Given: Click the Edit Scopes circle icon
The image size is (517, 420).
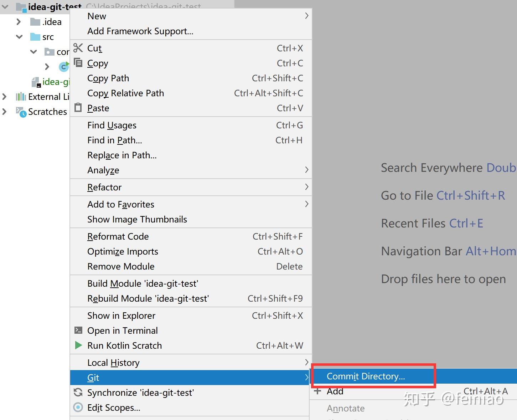Looking at the screenshot, I should [x=78, y=407].
